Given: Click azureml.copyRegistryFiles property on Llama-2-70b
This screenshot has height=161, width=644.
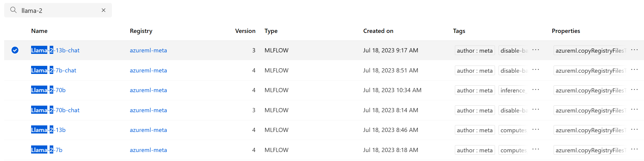Looking at the screenshot, I should coord(590,90).
